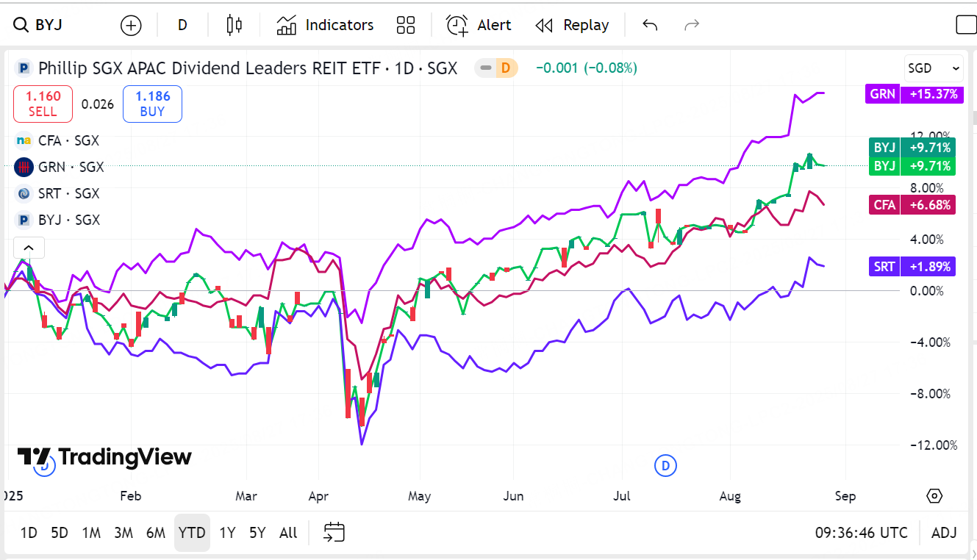Open go-to-date calendar icon
The width and height of the screenshot is (977, 560).
334,532
